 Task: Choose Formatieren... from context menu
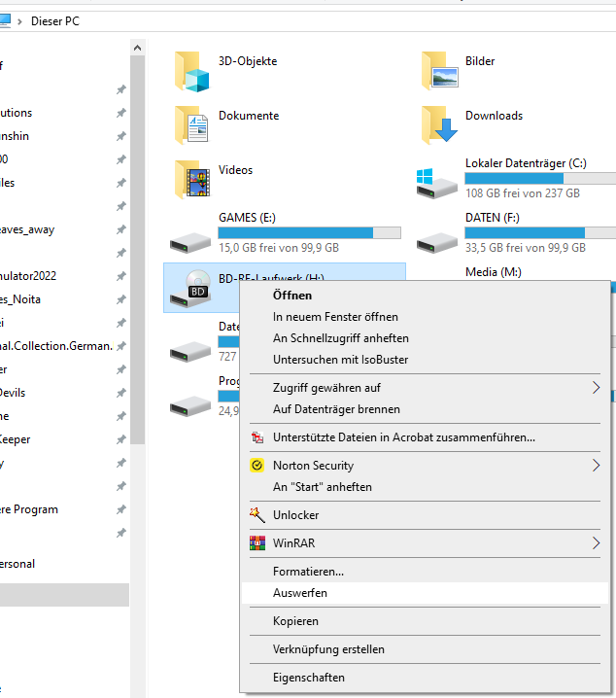[425, 571]
